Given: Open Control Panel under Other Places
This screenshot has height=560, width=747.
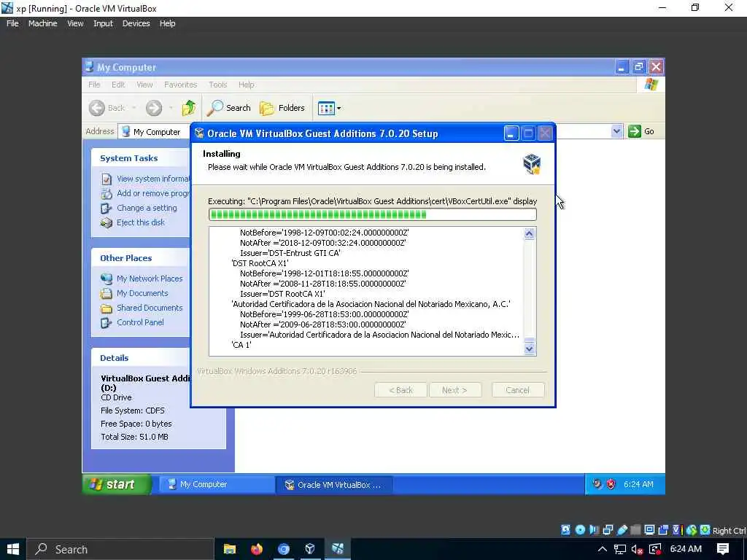Looking at the screenshot, I should (140, 322).
